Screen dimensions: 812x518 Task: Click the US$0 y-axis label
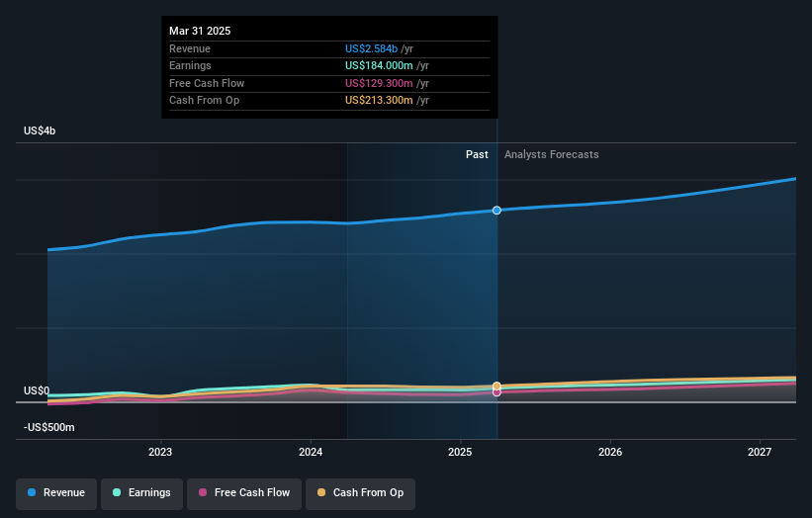tap(37, 390)
